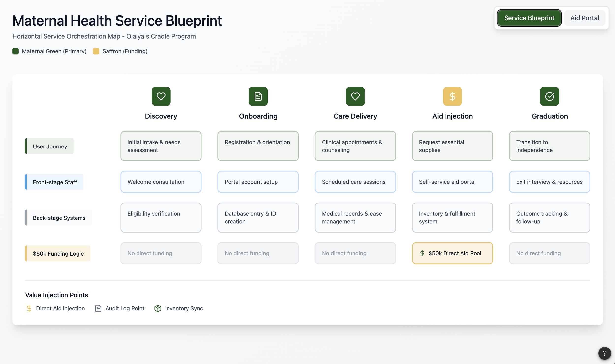Click the Saffron funding legend swatch

tap(96, 51)
